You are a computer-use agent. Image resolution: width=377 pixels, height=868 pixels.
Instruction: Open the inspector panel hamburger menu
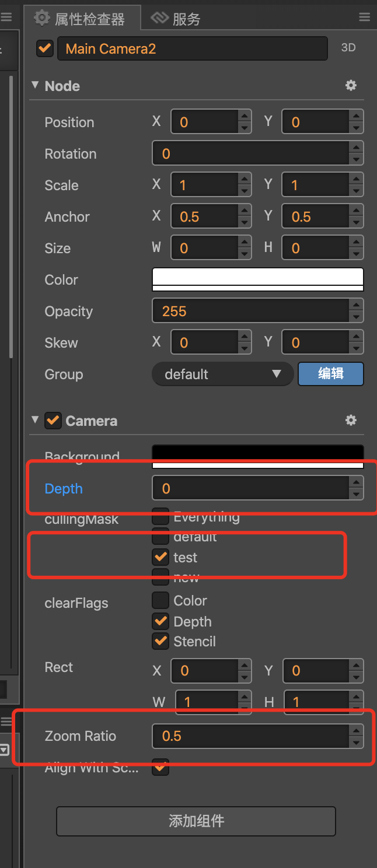point(365,17)
